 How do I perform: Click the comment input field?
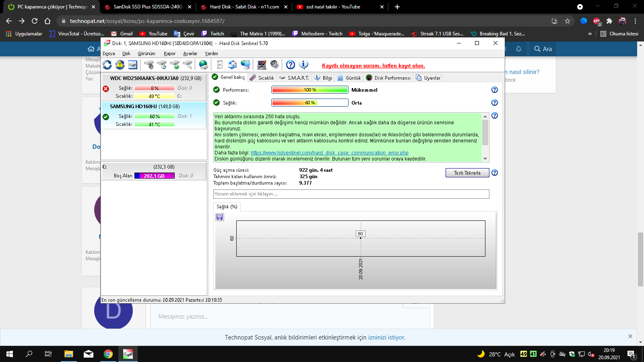point(351,194)
